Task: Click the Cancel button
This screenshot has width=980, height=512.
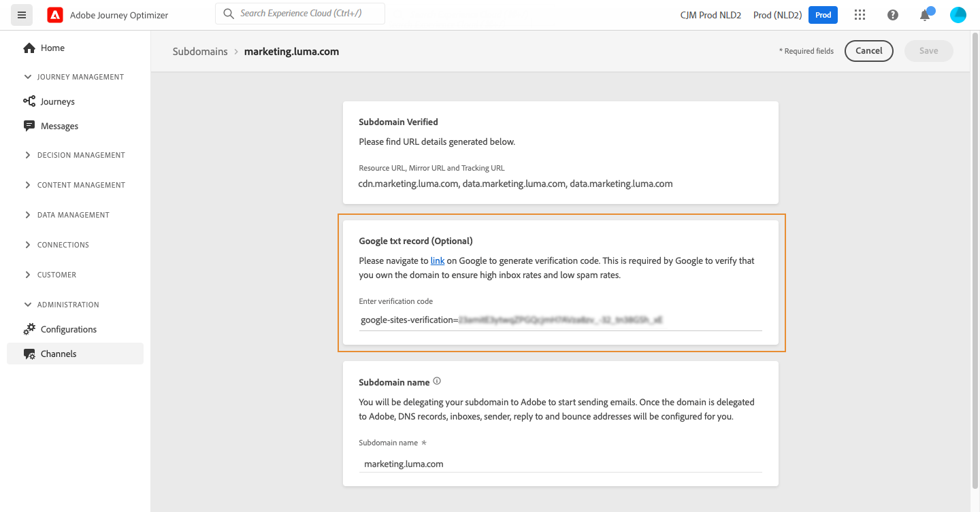Action: (868, 50)
